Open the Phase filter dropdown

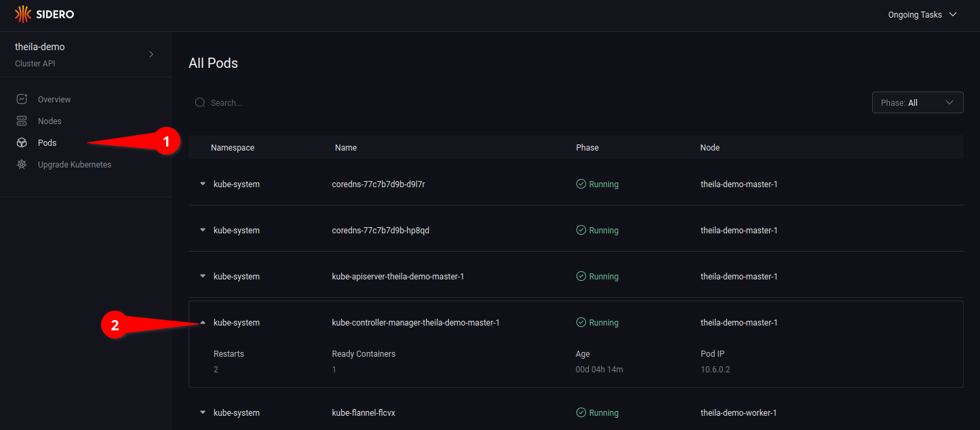click(917, 103)
